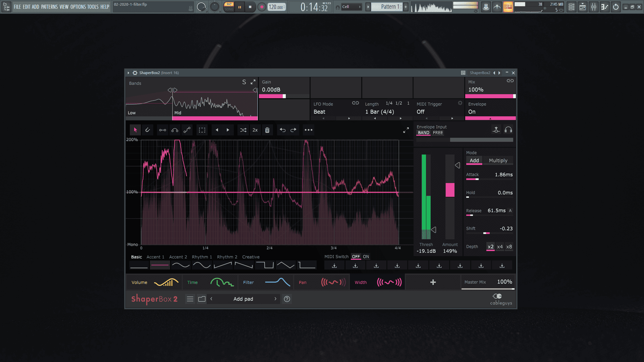The image size is (644, 362).
Task: Randomize the wave with shuffle icon
Action: (x=243, y=130)
